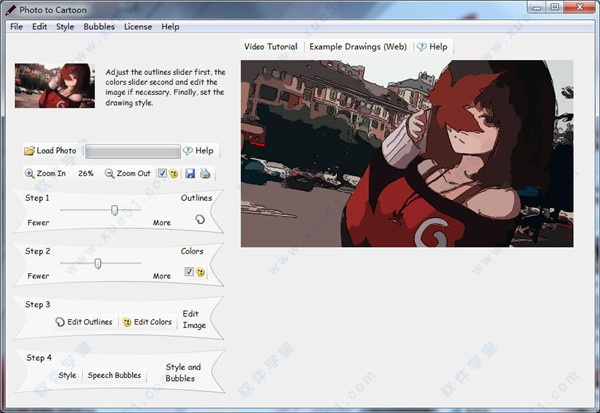This screenshot has height=413, width=600.
Task: Click the Help button beside the progress bar
Action: [x=198, y=151]
